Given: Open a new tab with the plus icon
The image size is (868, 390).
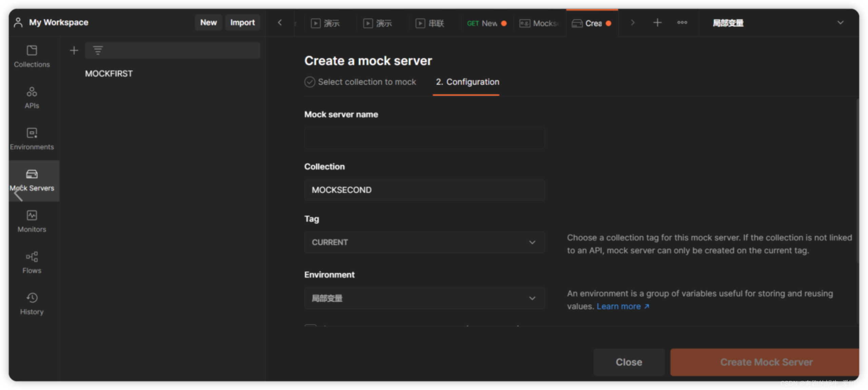Looking at the screenshot, I should coord(657,23).
